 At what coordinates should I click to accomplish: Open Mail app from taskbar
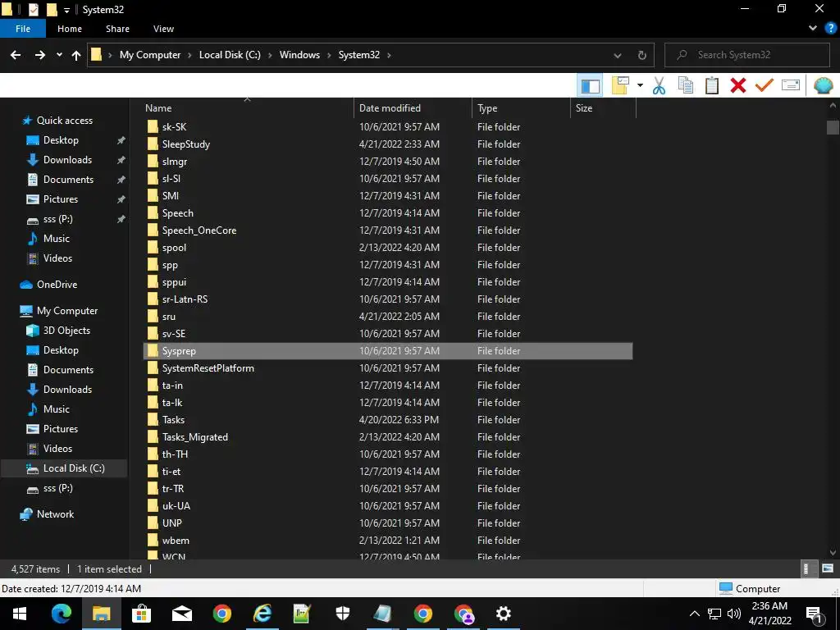(181, 614)
